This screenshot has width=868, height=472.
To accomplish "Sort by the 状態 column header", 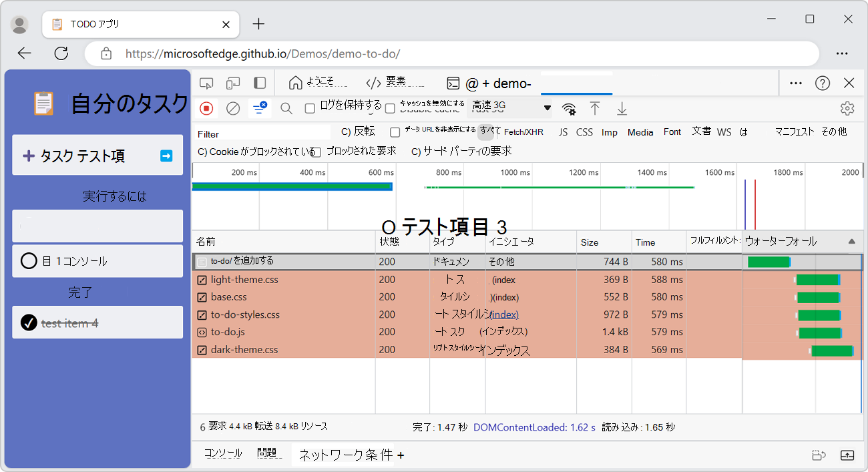I will click(403, 242).
